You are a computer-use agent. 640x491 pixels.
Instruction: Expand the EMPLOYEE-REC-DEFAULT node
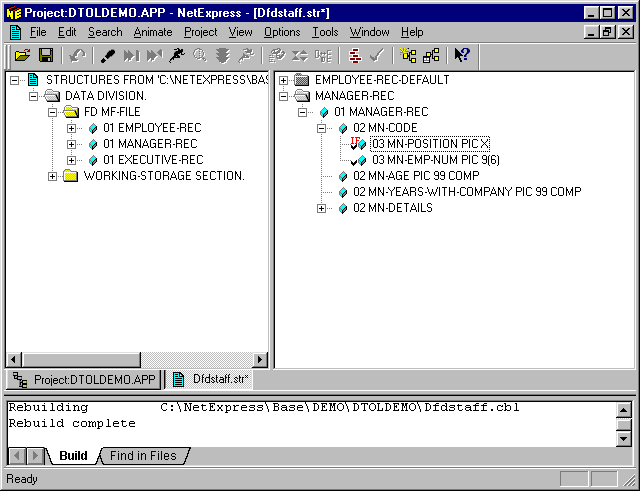point(283,80)
